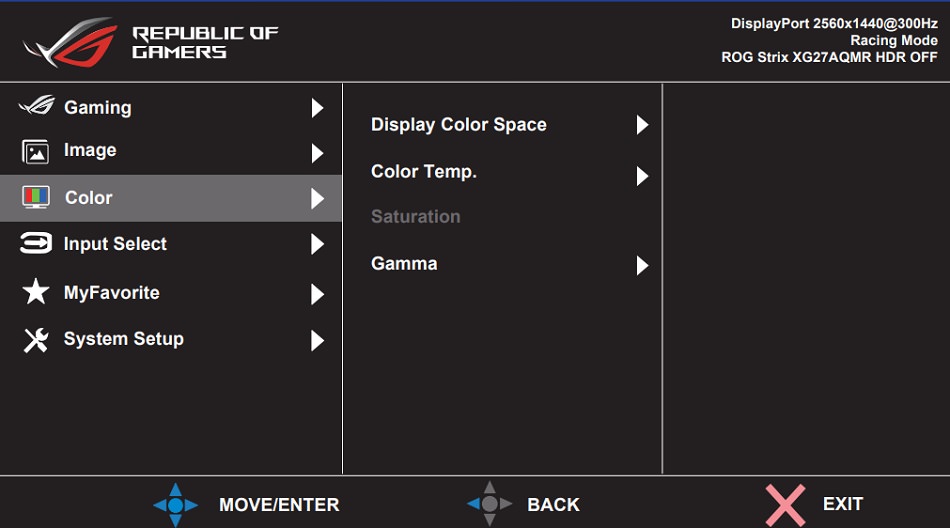
Task: Click the Color monitor icon
Action: (36, 197)
